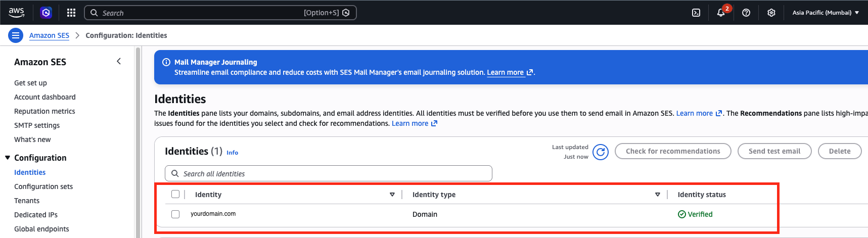Click the 'Configuration' section heading

click(x=40, y=158)
